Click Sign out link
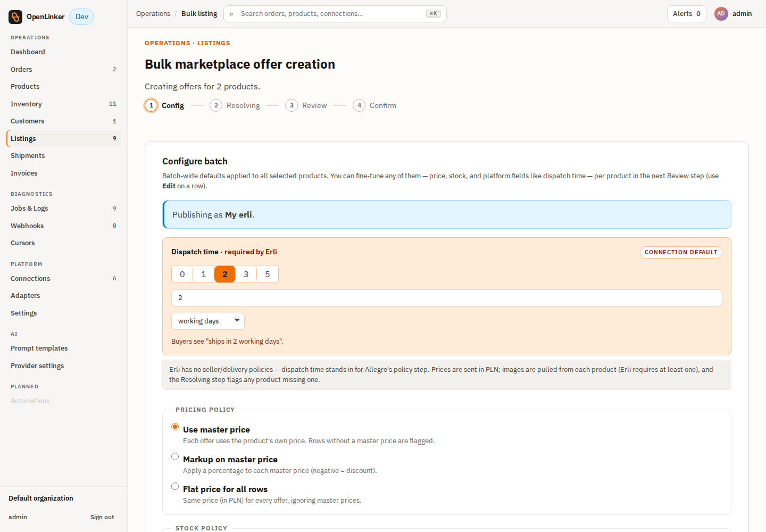This screenshot has height=532, width=766. tap(102, 517)
